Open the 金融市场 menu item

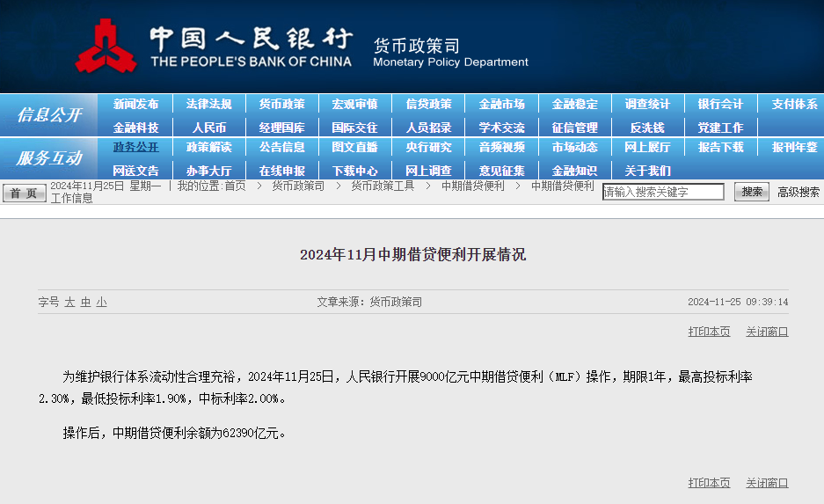(502, 104)
